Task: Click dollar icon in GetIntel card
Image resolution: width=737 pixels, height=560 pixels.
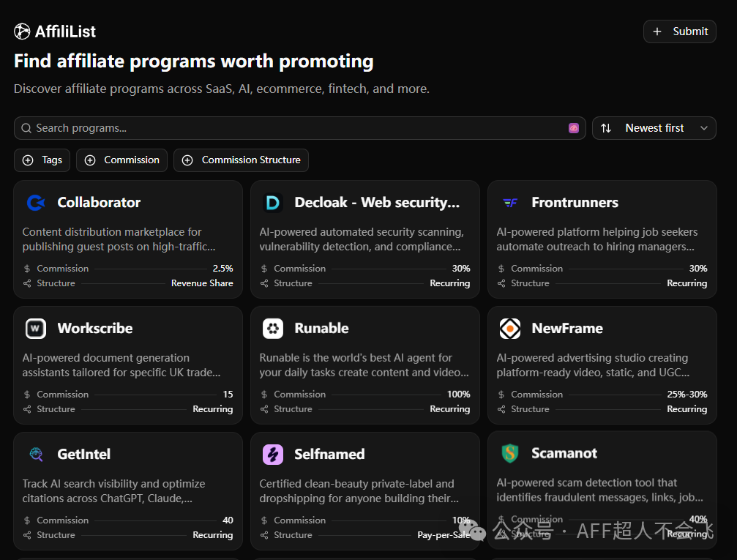Action: click(x=27, y=520)
